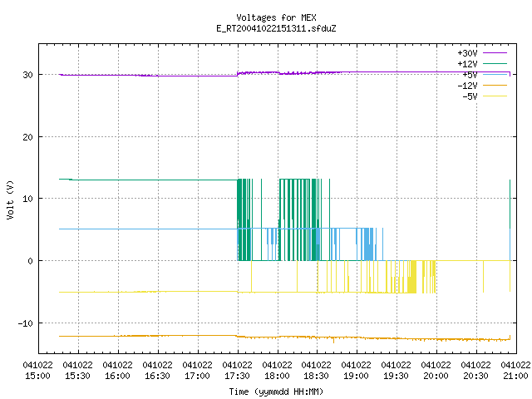Click the y-axis tick label '10'
Viewport: 532px width, 399px height.
coord(27,199)
